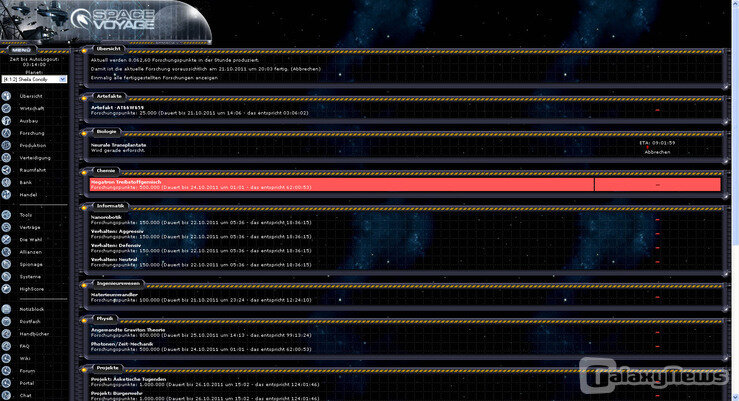Open Chat from the sidebar menu
739x401 pixels.
click(x=25, y=395)
